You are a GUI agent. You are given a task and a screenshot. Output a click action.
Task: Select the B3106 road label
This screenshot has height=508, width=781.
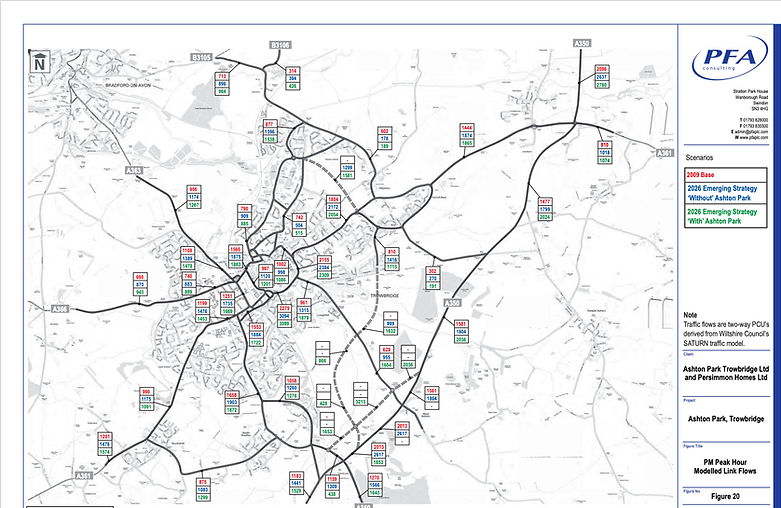[280, 45]
